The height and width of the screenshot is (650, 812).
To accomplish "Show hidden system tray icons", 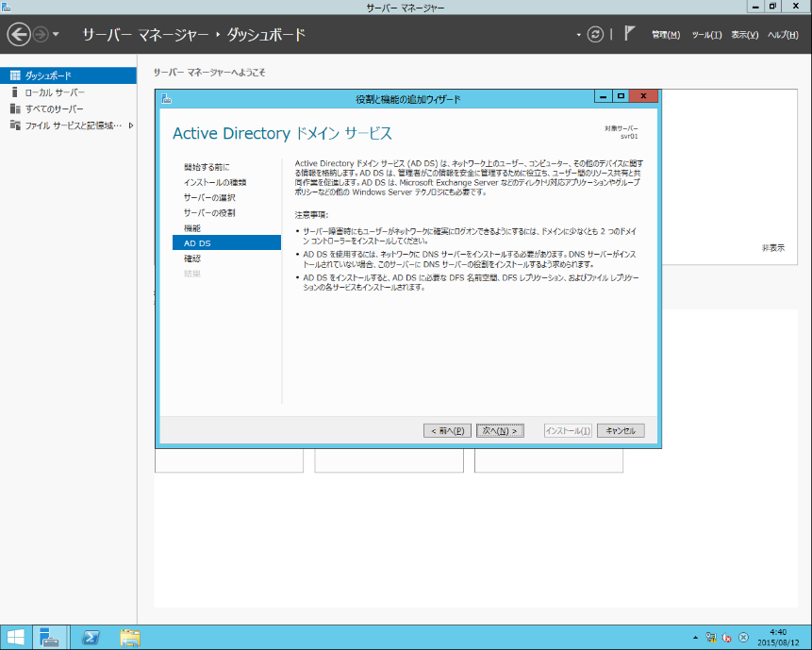I will 695,638.
